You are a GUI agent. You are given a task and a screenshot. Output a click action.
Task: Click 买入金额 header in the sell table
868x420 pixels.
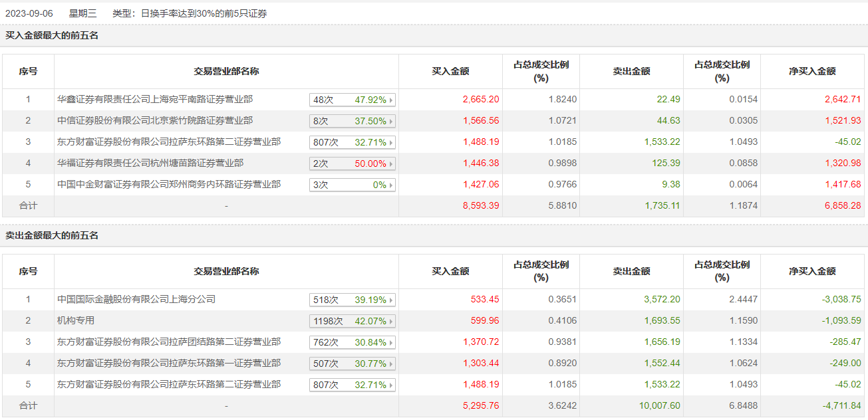click(x=450, y=271)
